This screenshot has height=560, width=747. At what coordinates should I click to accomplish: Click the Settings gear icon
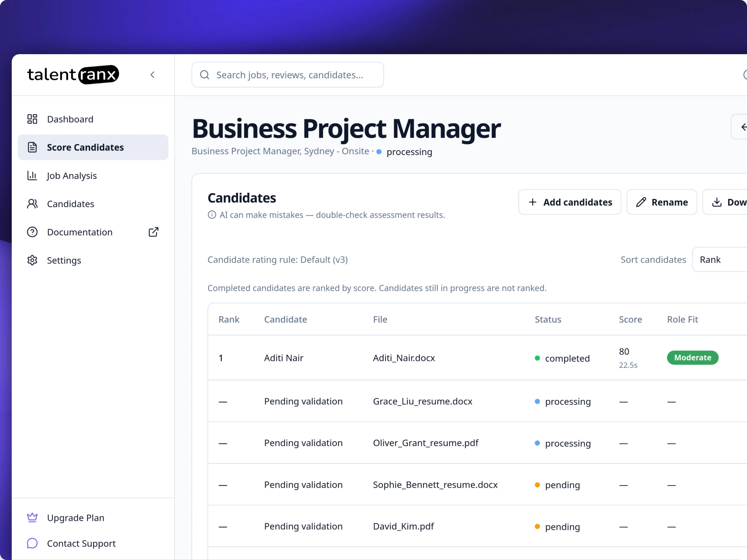tap(32, 260)
